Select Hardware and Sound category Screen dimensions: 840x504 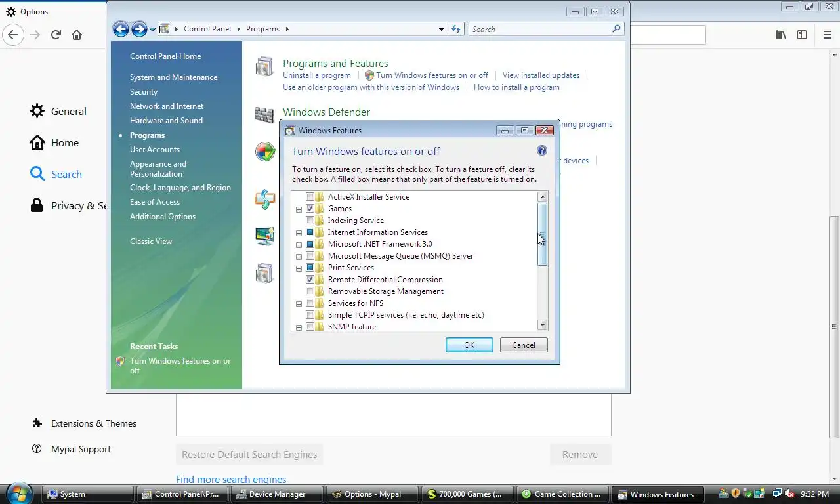[x=166, y=121]
